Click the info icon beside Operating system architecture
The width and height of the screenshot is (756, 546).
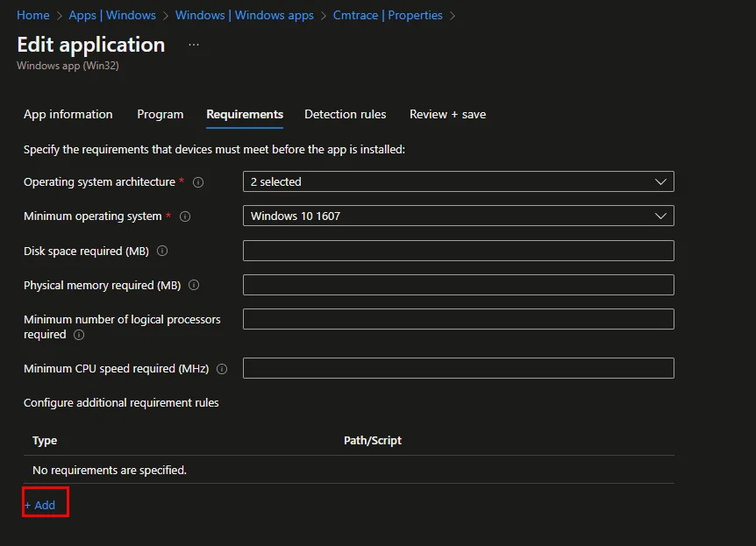click(198, 182)
